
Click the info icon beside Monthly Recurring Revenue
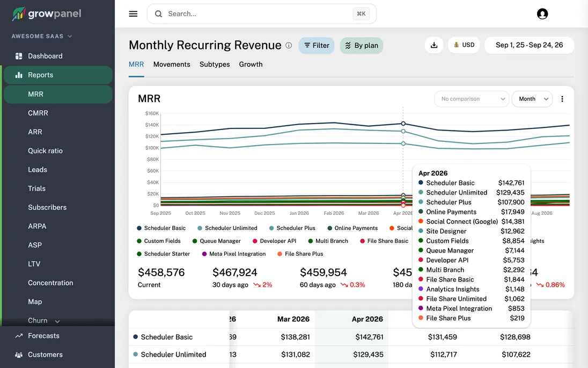click(289, 46)
